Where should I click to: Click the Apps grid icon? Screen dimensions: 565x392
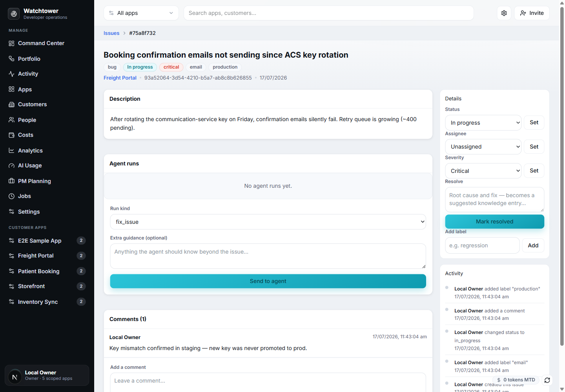(11, 89)
